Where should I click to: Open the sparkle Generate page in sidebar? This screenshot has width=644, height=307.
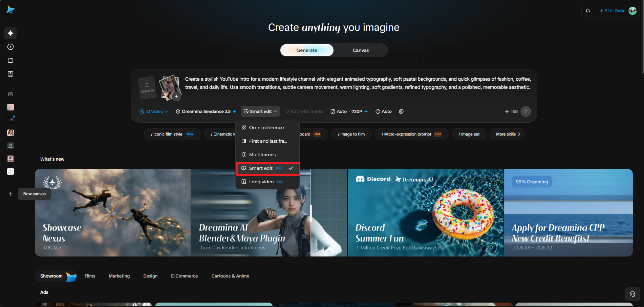pyautogui.click(x=10, y=33)
